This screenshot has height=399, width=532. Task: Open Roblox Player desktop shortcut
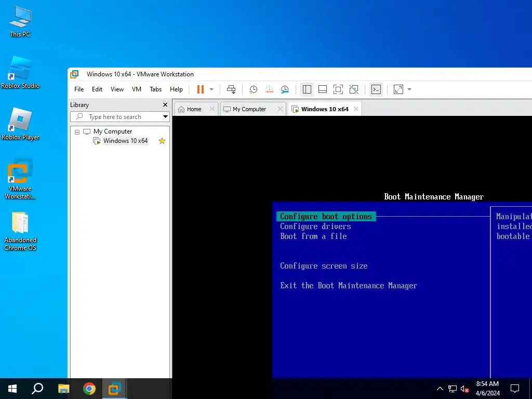(20, 124)
